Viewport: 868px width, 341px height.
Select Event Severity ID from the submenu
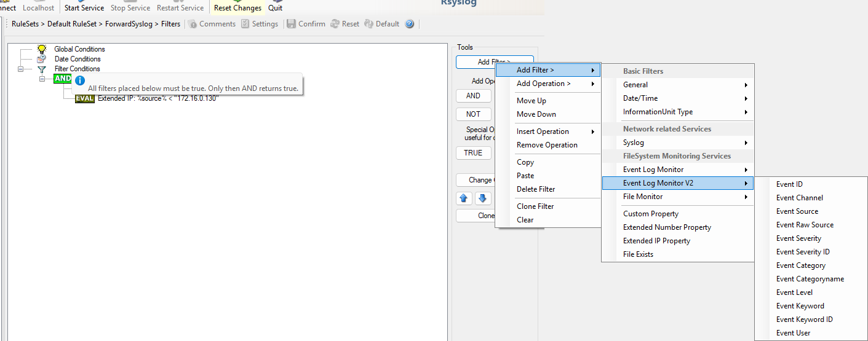coord(811,252)
